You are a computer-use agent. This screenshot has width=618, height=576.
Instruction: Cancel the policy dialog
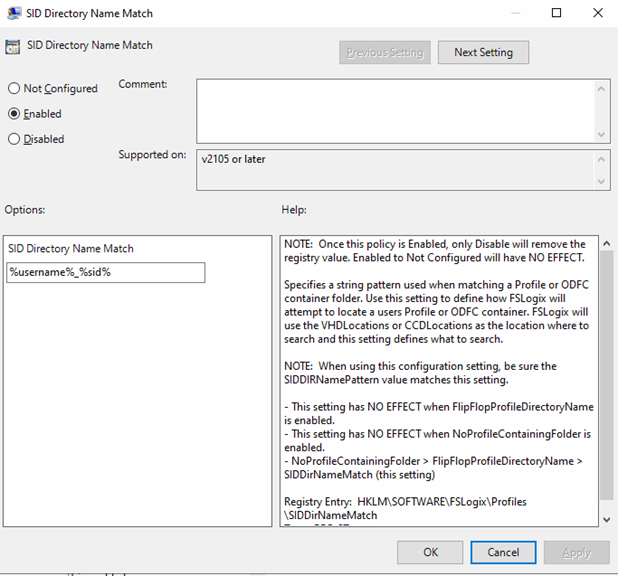[x=503, y=552]
